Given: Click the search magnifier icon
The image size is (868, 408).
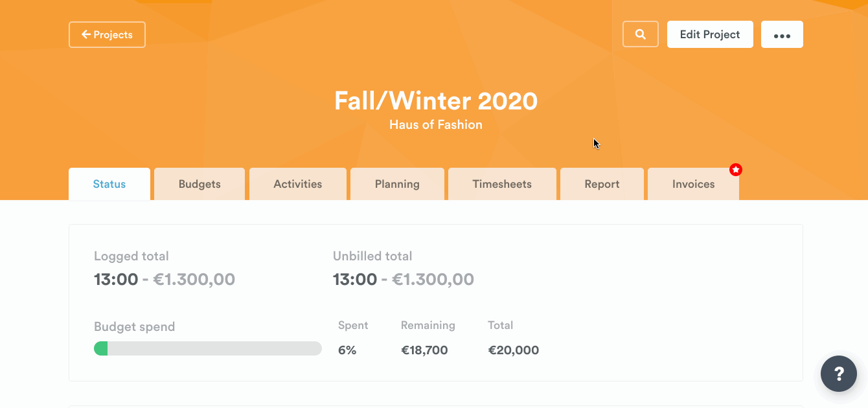Looking at the screenshot, I should click(x=641, y=34).
